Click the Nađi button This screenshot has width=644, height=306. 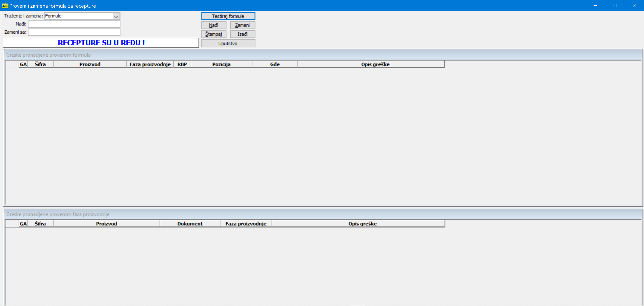pos(214,25)
